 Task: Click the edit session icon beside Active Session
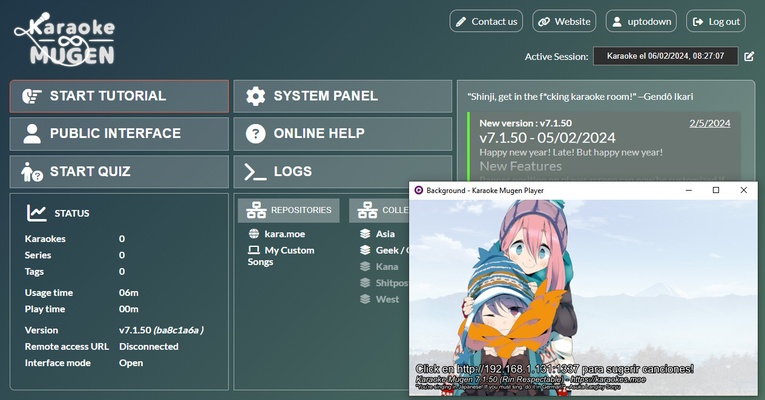click(x=749, y=57)
